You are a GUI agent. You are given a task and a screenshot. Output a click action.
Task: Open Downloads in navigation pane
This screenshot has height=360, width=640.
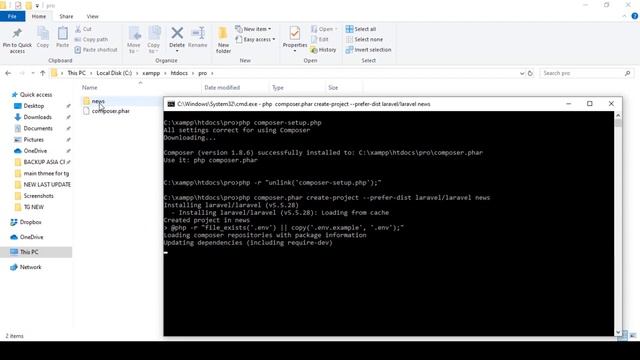point(38,117)
